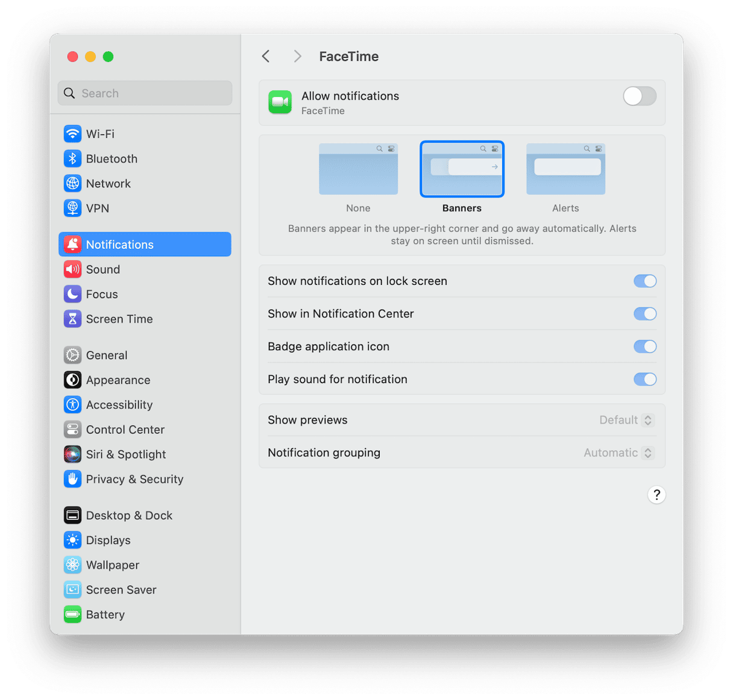Click the green zoom window button
Image resolution: width=733 pixels, height=700 pixels.
(109, 57)
